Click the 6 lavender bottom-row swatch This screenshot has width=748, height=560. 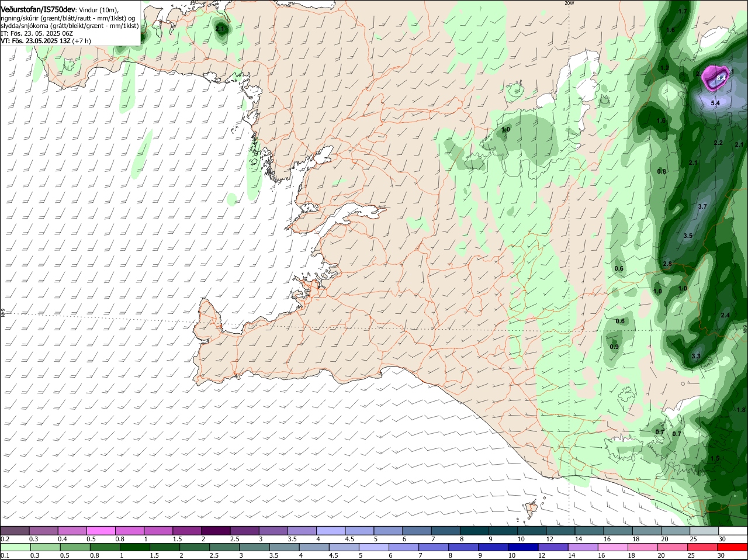tap(404, 547)
